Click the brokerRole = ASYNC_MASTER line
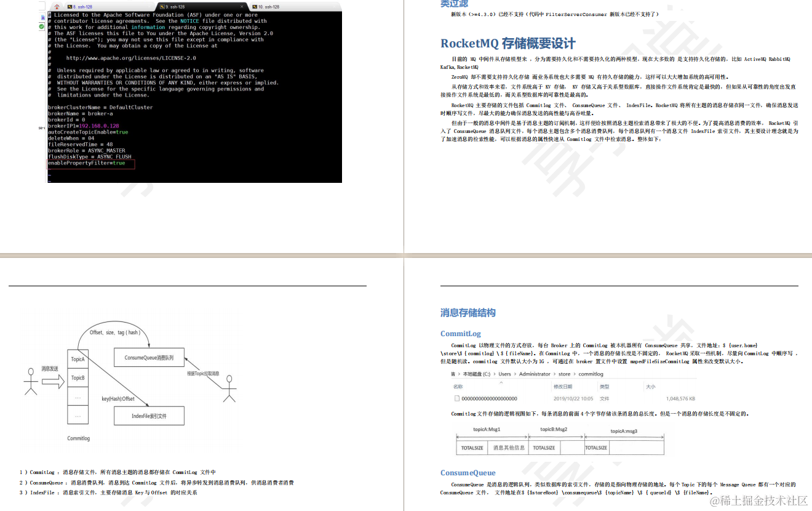812x511 pixels. (x=87, y=150)
